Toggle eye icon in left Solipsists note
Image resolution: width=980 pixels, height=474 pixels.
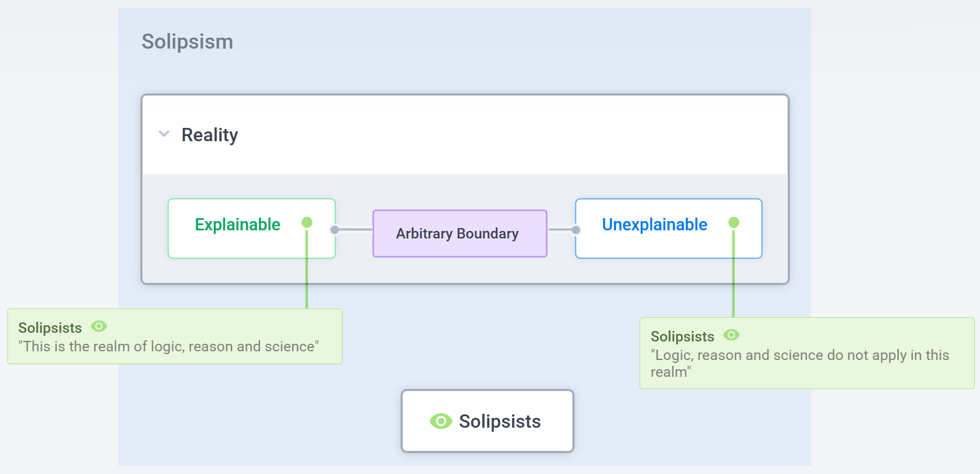99,326
